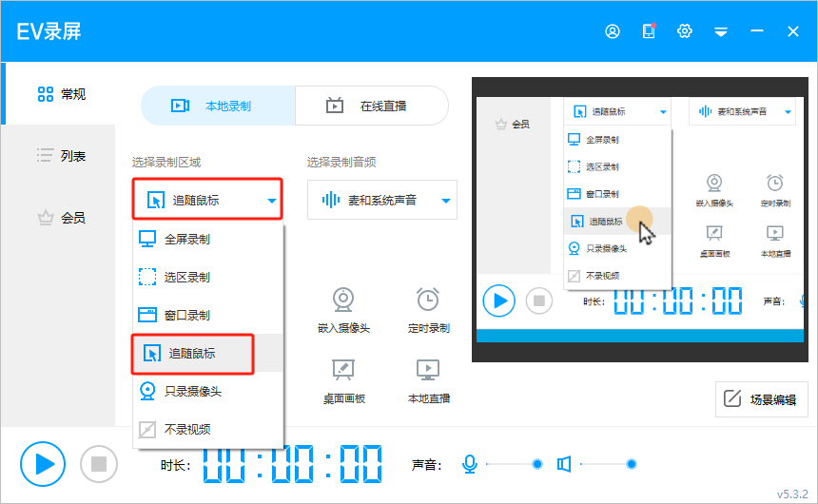Adjust the microphone volume slider handle
Screen dimensions: 818x504
537,464
